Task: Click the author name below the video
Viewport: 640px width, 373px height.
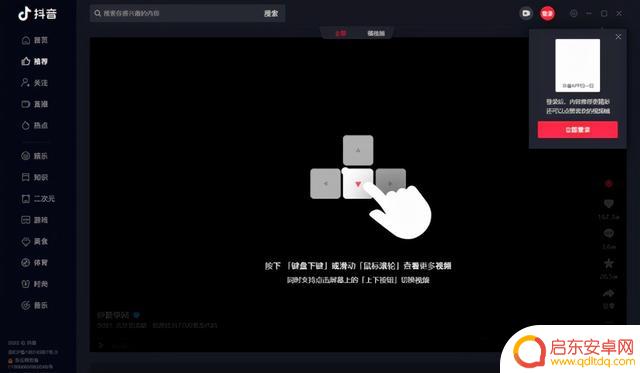Action: pos(113,315)
